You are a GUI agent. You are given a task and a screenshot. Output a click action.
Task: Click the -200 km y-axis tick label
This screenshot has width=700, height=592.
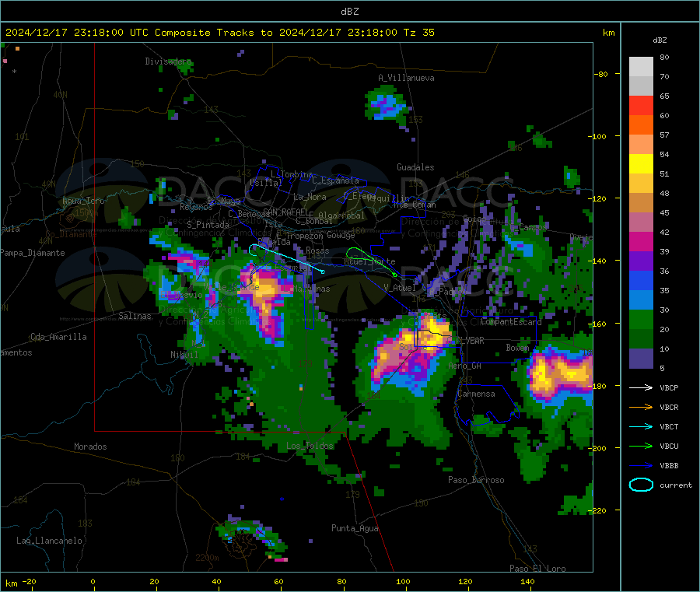(x=597, y=448)
